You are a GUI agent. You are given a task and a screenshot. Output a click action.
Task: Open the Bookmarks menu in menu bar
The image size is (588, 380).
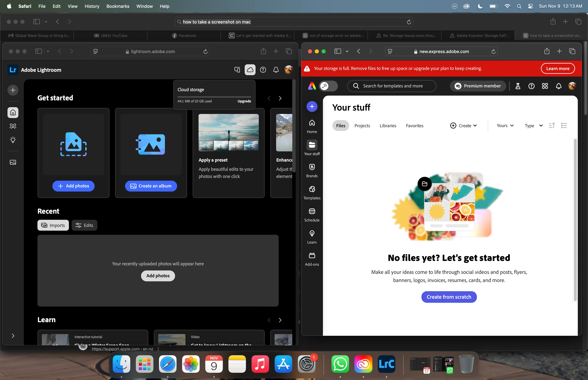pyautogui.click(x=118, y=6)
